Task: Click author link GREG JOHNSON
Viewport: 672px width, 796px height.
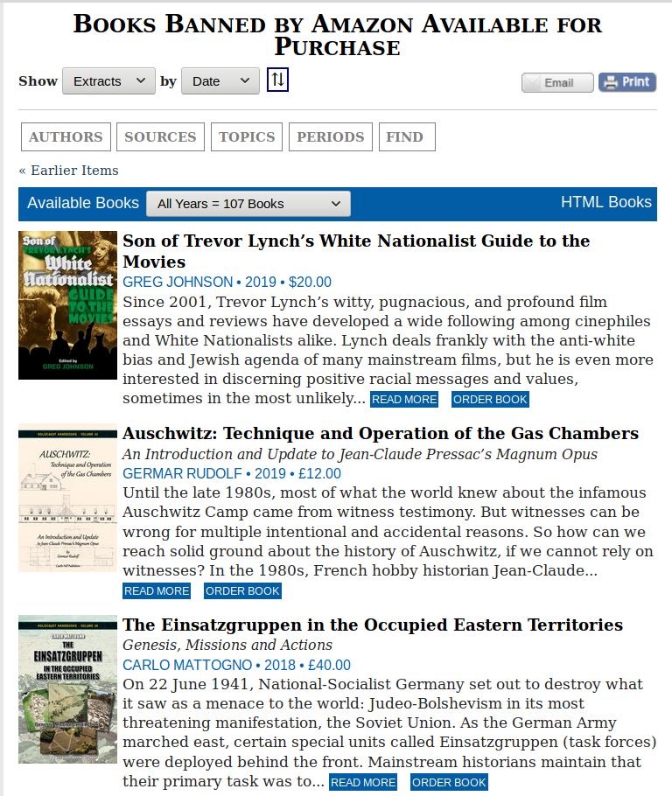Action: point(178,282)
